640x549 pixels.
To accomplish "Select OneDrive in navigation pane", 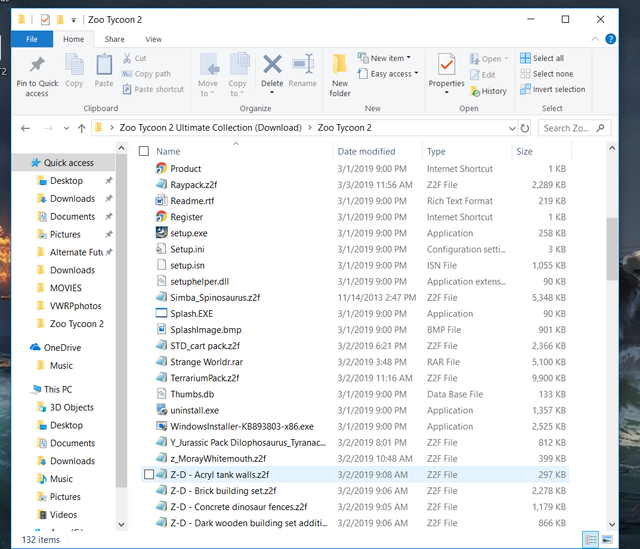I will tap(62, 347).
